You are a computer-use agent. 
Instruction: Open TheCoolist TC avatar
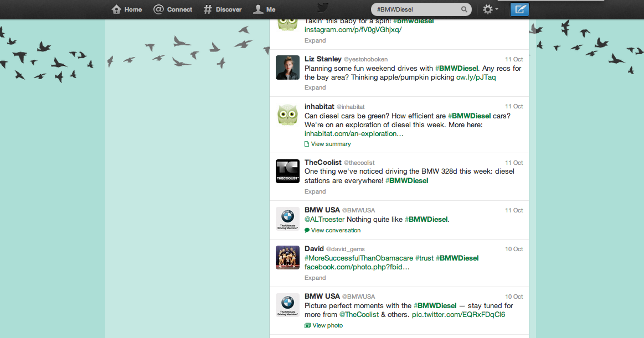tap(287, 170)
